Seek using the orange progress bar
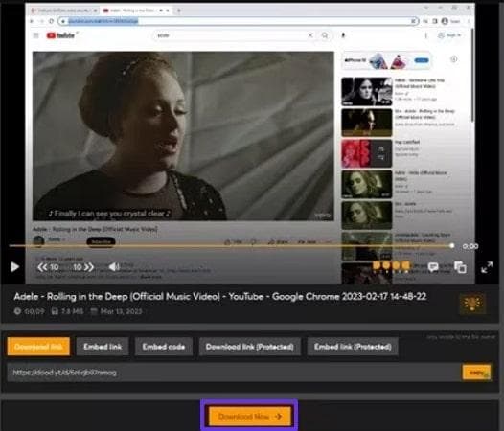504x431 pixels. (230, 246)
